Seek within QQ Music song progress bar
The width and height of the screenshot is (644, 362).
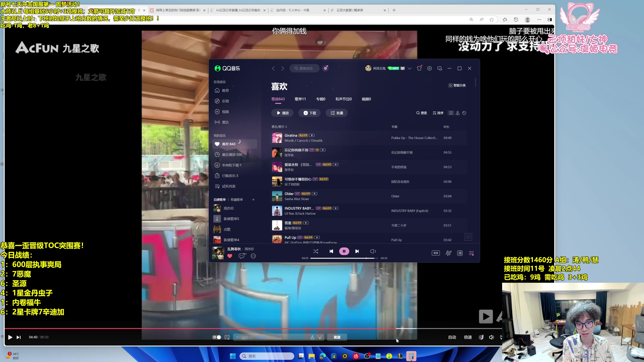[344, 258]
